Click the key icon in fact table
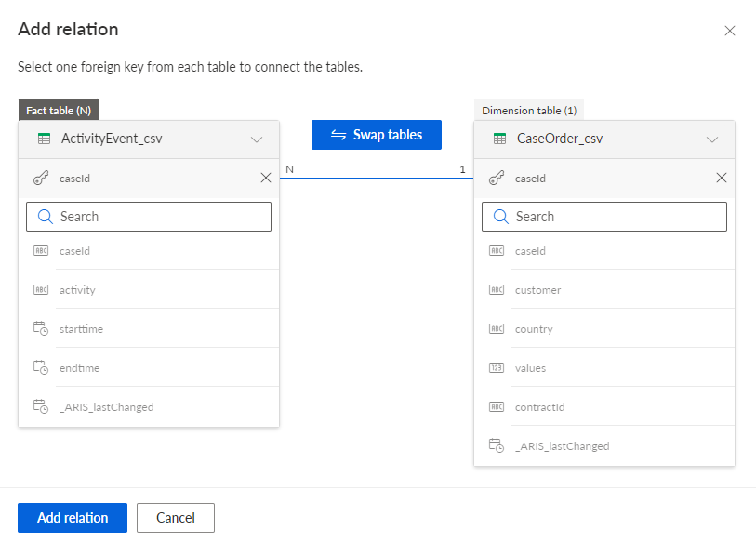Image resolution: width=756 pixels, height=543 pixels. point(41,178)
